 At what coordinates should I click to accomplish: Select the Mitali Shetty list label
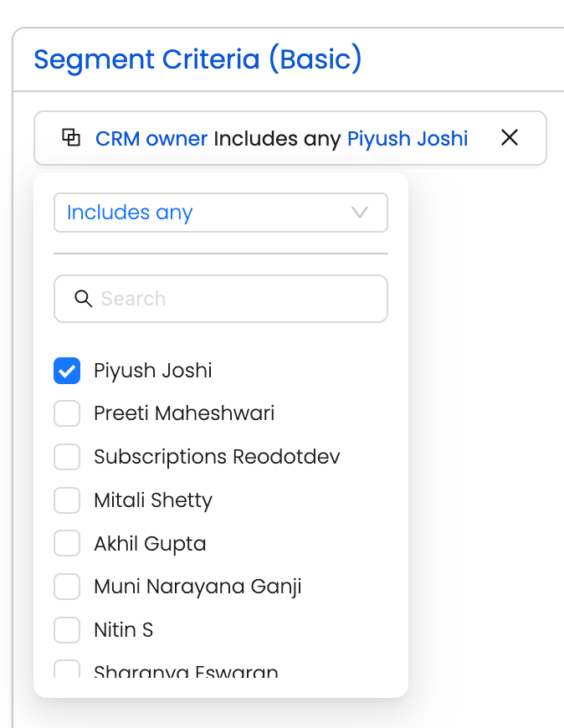(x=153, y=500)
